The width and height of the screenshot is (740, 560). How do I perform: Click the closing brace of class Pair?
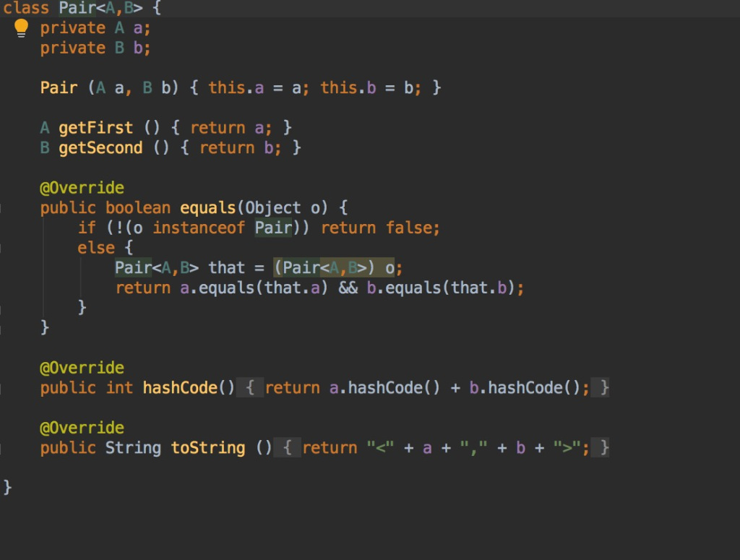7,487
